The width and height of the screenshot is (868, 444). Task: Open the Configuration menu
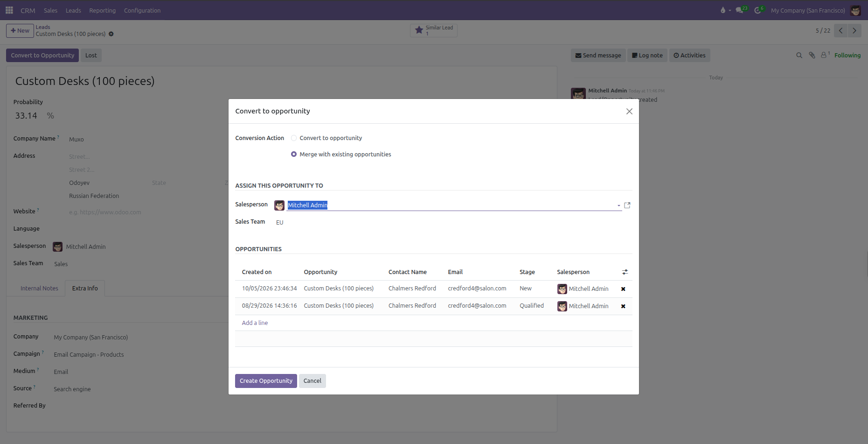(x=142, y=10)
